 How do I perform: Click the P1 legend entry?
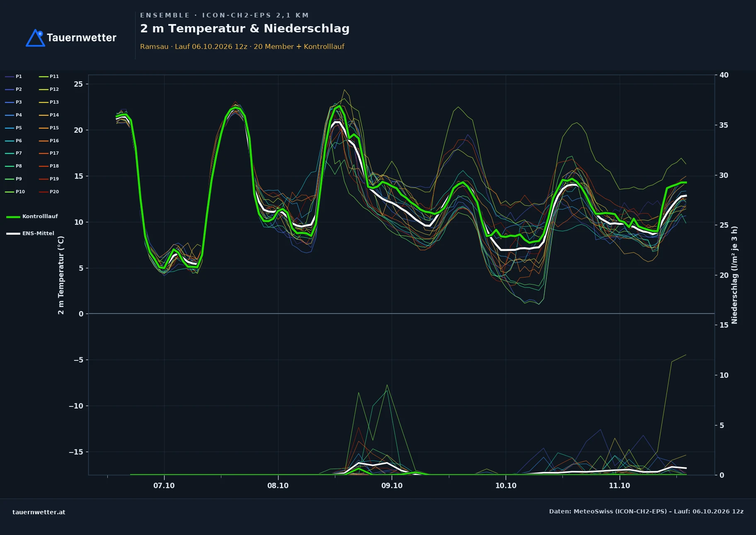[14, 77]
